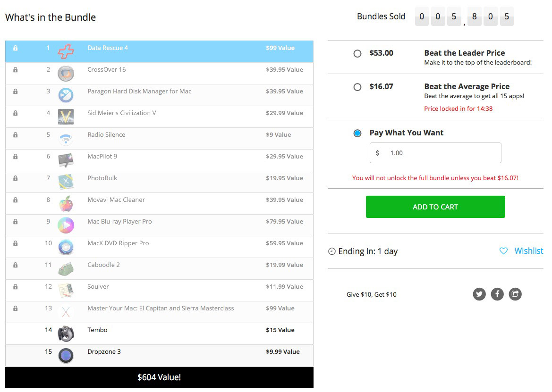
Task: Click the $604 Value! black banner
Action: tap(159, 377)
